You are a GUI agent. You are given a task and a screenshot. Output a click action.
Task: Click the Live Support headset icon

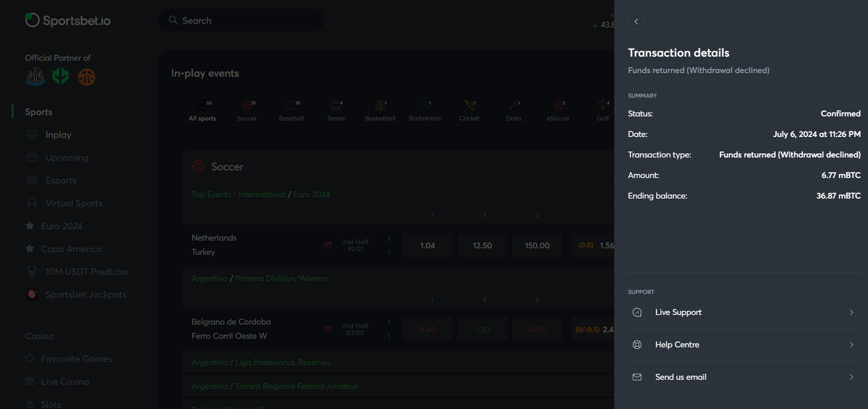pos(637,312)
